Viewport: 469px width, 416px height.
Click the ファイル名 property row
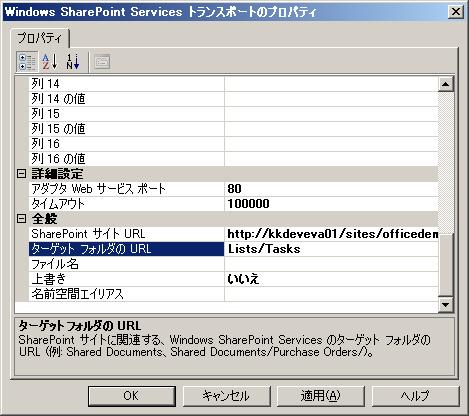coord(233,264)
